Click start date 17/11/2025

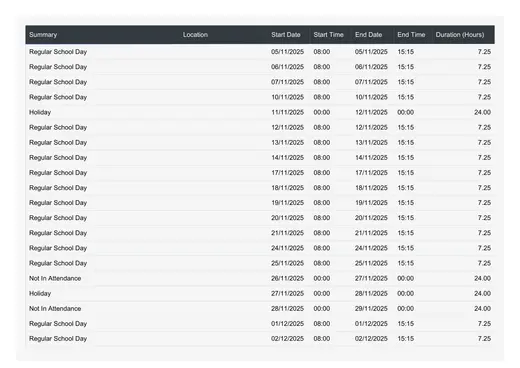point(287,173)
